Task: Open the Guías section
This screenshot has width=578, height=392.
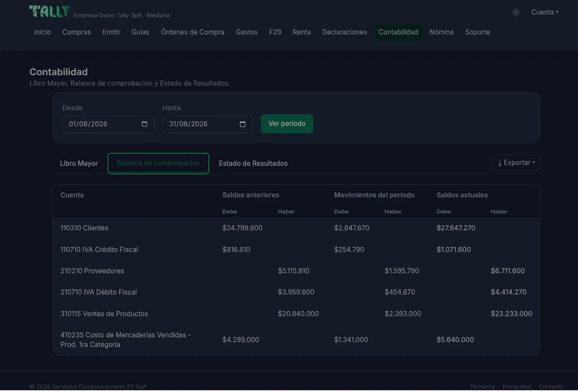Action: coord(141,32)
